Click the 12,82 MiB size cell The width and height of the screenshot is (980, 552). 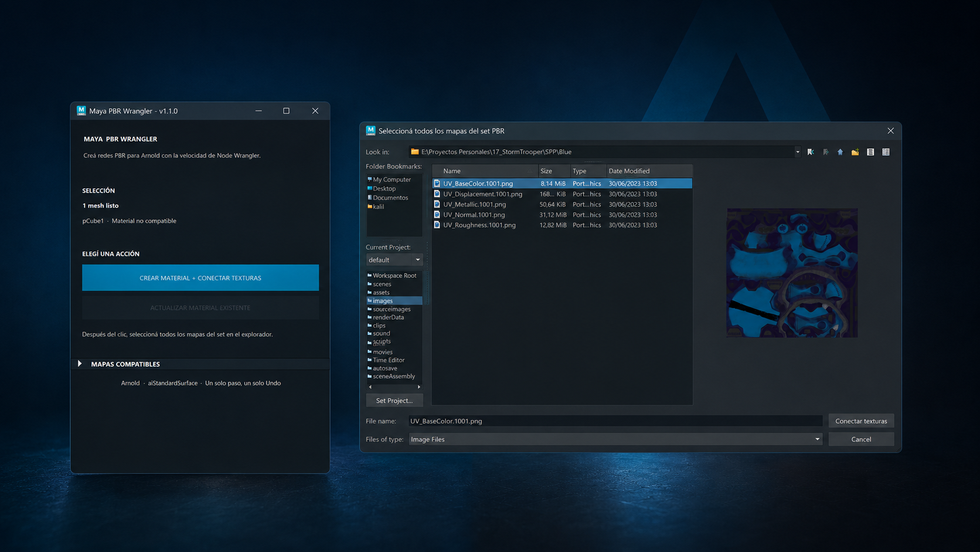pos(553,225)
